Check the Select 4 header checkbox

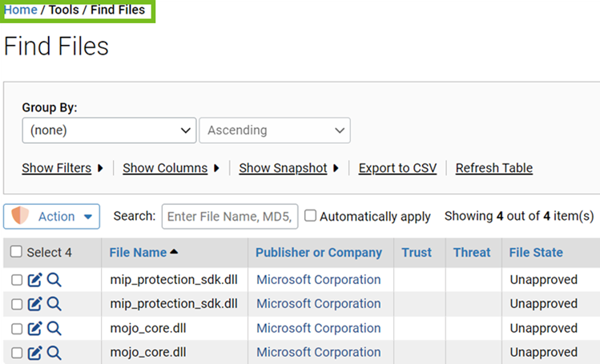tap(16, 252)
